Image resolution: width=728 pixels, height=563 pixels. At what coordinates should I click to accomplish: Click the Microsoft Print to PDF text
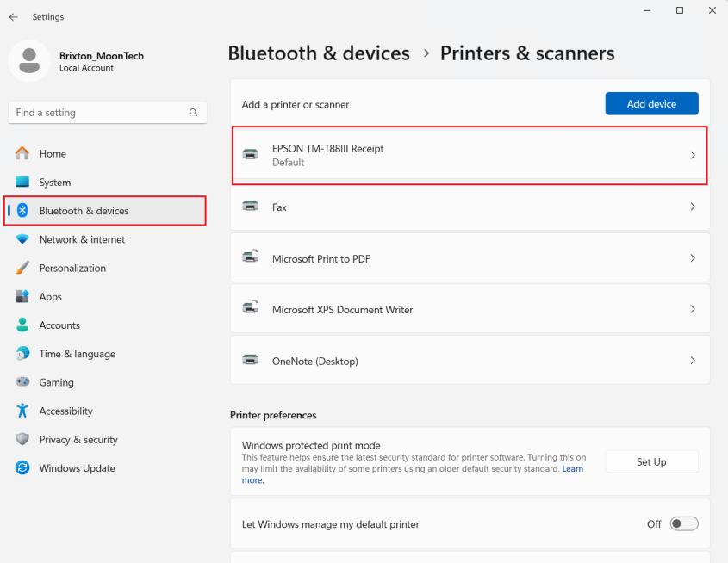pyautogui.click(x=320, y=259)
